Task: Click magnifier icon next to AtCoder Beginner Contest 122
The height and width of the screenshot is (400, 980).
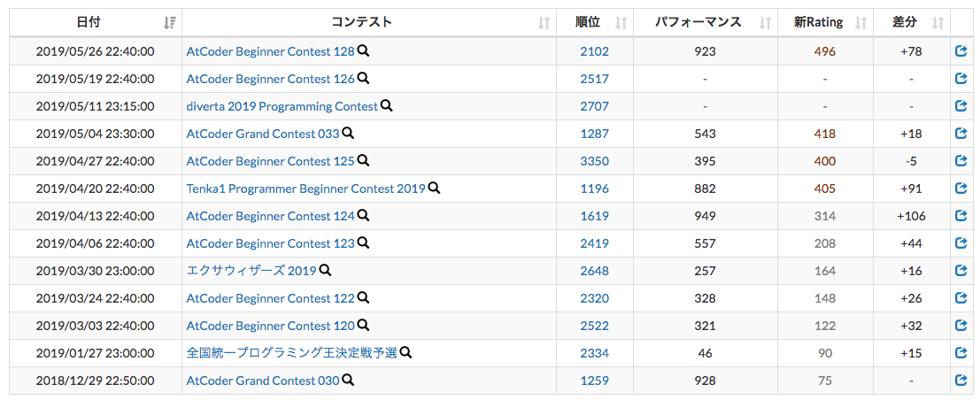Action: 363,297
